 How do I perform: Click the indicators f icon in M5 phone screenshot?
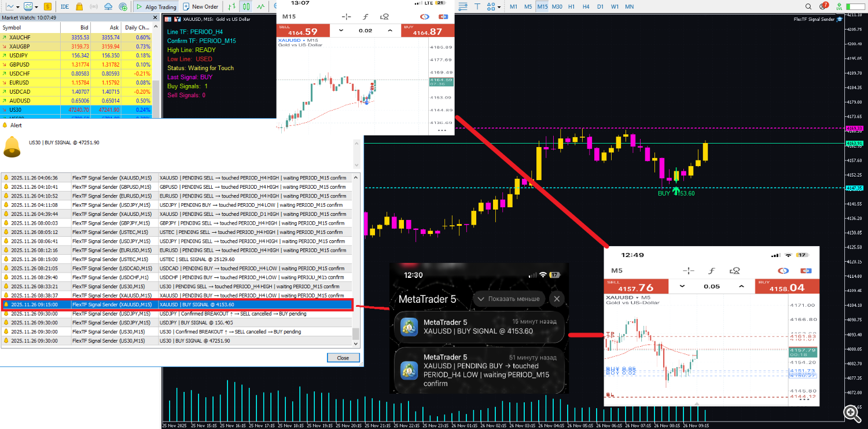[712, 270]
